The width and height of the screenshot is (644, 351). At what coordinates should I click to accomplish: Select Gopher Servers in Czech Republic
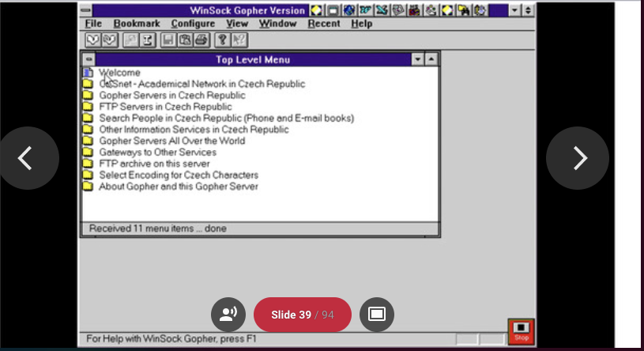(172, 96)
